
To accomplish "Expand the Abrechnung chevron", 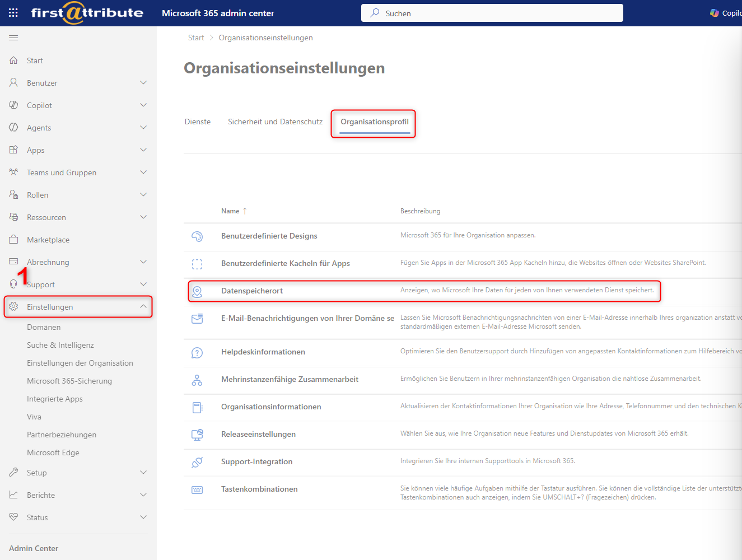I will [143, 262].
